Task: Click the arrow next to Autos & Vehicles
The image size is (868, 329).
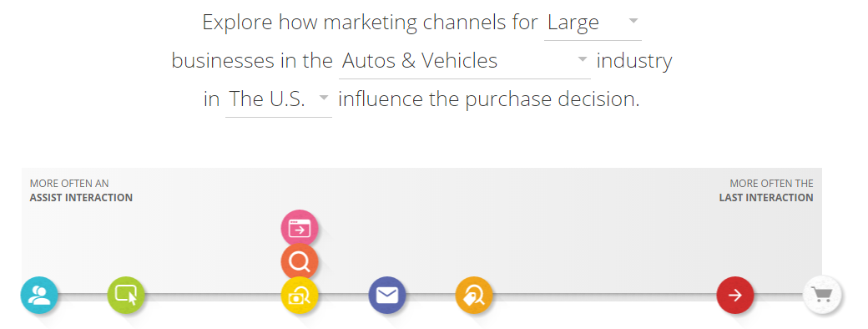Action: click(583, 59)
